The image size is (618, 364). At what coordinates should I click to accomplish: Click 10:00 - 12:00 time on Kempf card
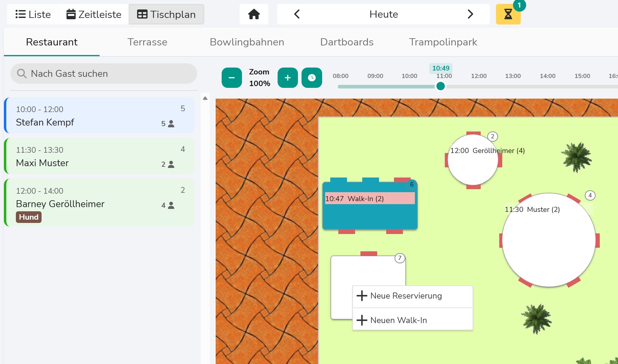click(x=39, y=109)
